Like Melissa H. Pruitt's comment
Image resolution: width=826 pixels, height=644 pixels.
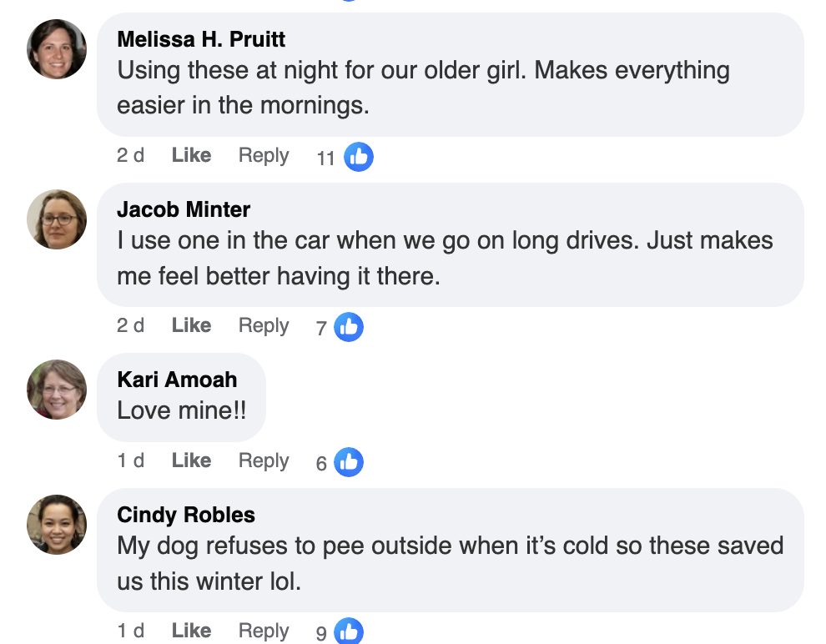(x=190, y=155)
